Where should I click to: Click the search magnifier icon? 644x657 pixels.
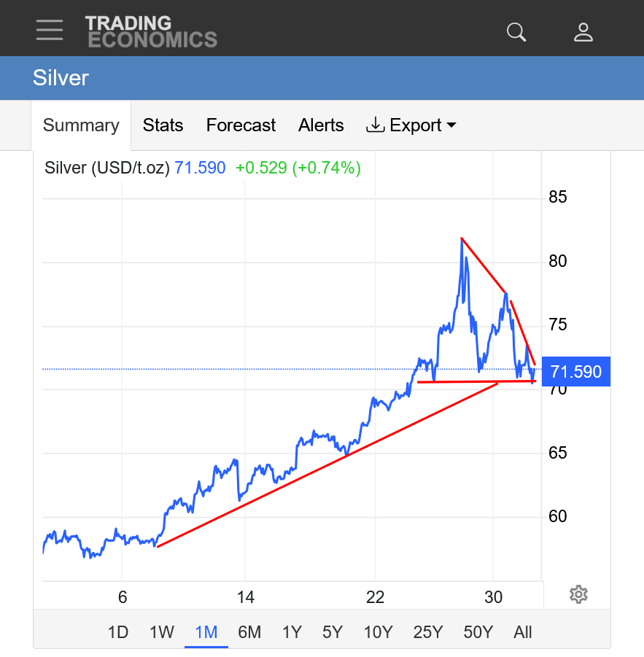pos(516,31)
